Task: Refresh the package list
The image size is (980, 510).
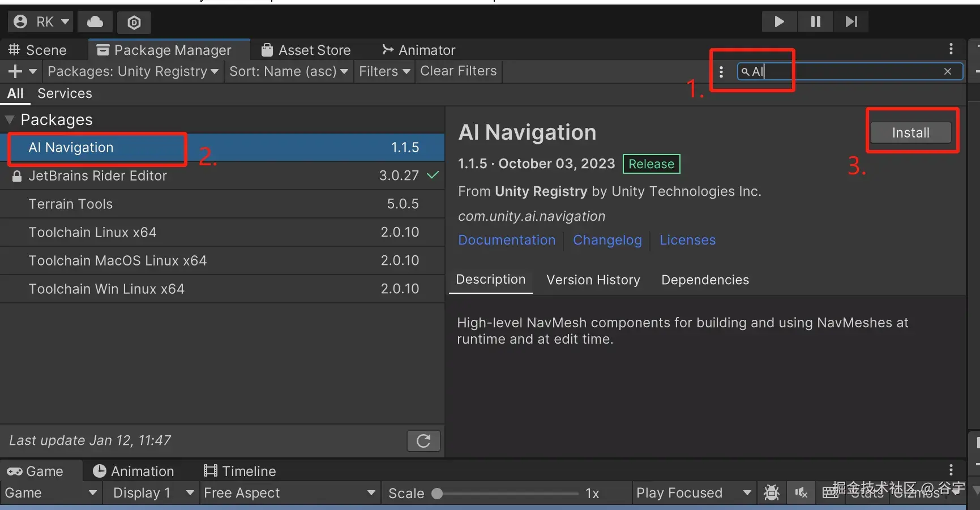Action: (x=423, y=441)
